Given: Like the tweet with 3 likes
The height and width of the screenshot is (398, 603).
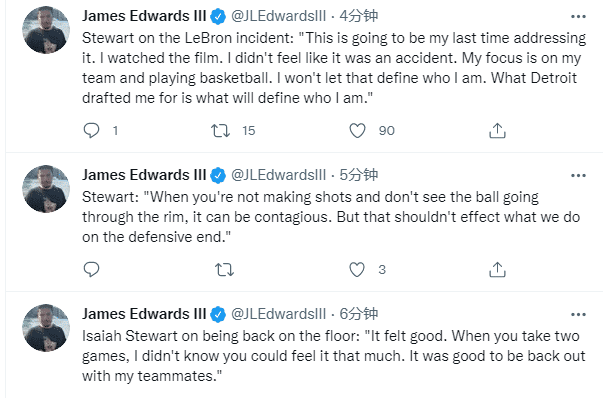Looking at the screenshot, I should [357, 270].
